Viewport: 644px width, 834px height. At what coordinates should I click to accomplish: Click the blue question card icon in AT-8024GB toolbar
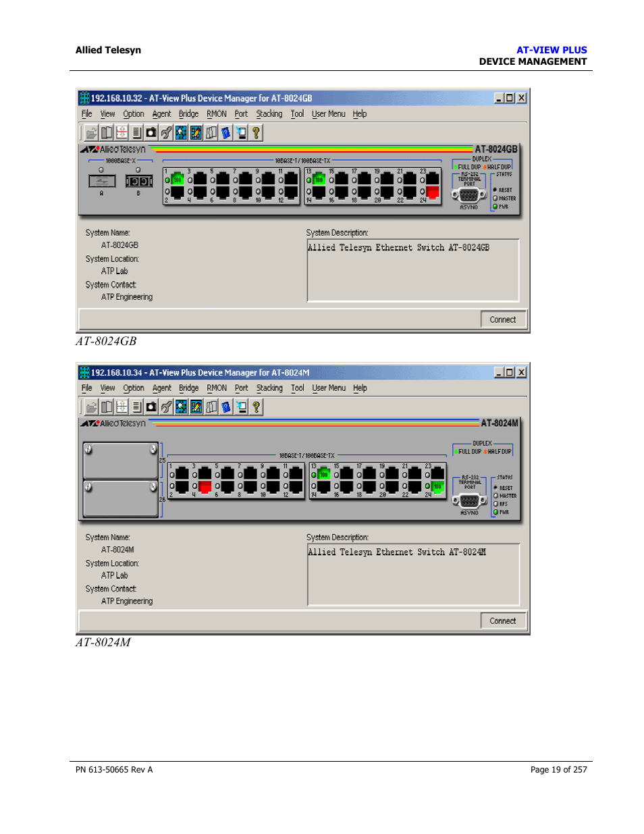coord(226,133)
